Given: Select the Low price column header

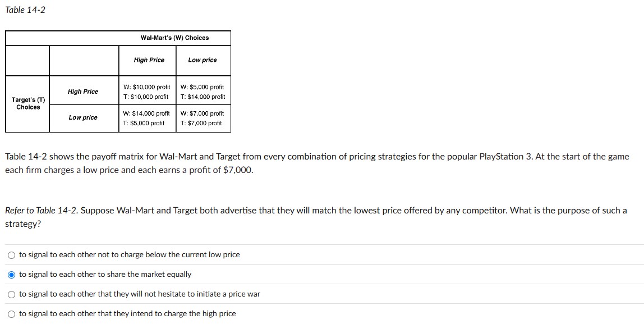Looking at the screenshot, I should pos(203,60).
